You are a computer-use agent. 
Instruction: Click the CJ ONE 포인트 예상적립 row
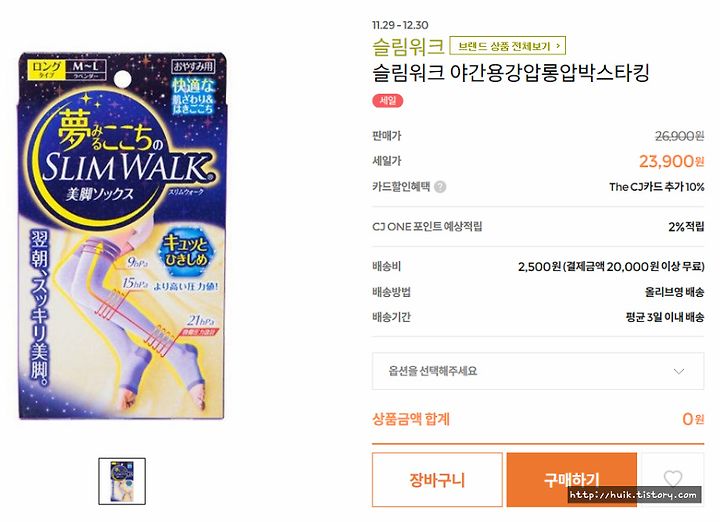(x=538, y=226)
